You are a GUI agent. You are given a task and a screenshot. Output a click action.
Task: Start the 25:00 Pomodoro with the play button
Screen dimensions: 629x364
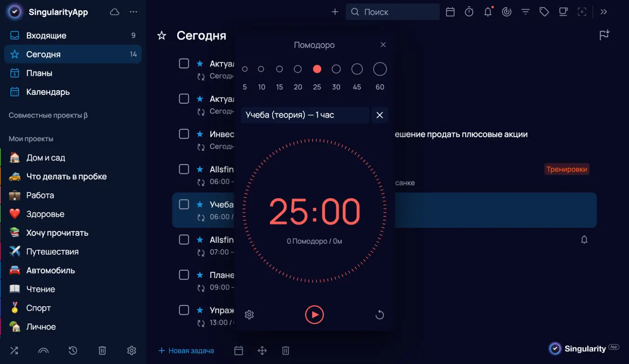pos(314,315)
